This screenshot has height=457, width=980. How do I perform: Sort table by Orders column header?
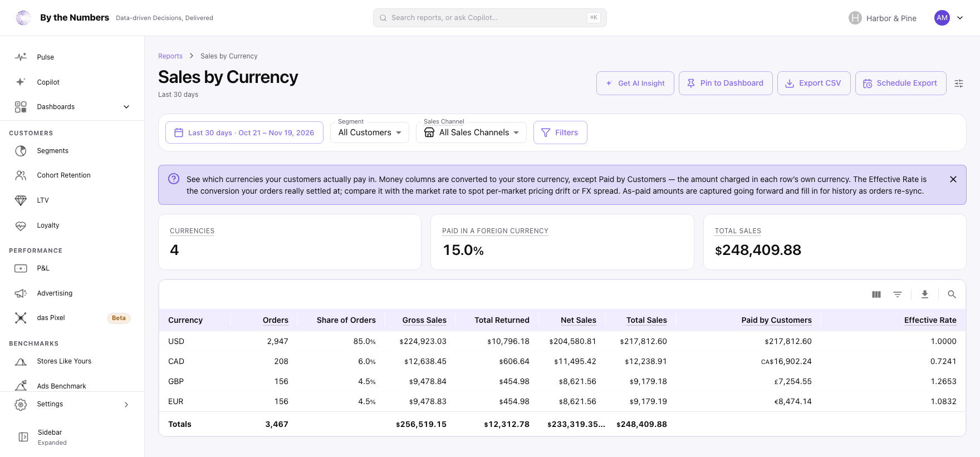276,320
